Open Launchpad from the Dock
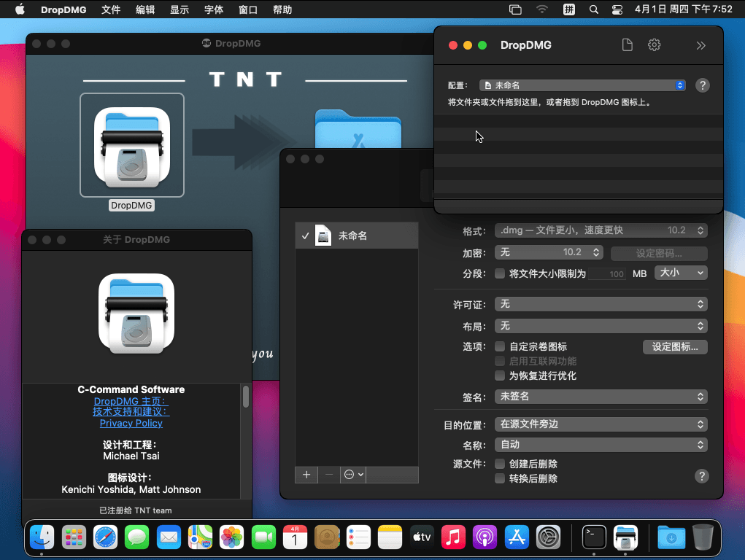Screen dimensions: 745x560 tap(74, 537)
